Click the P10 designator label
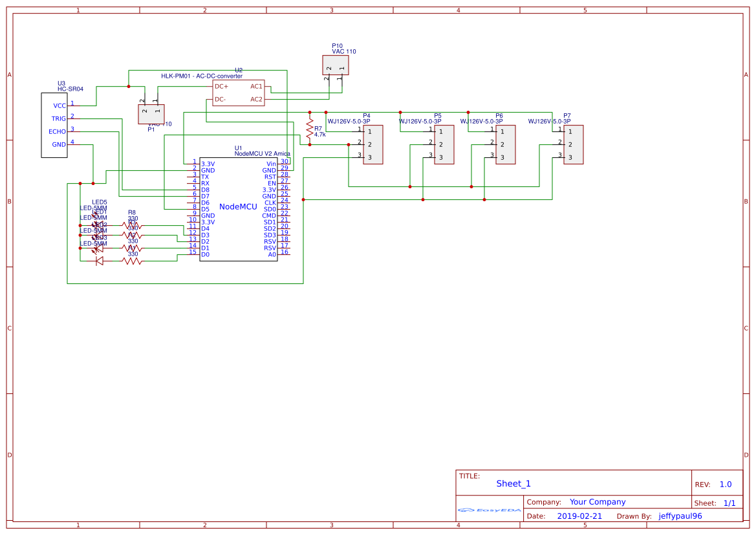 [337, 46]
